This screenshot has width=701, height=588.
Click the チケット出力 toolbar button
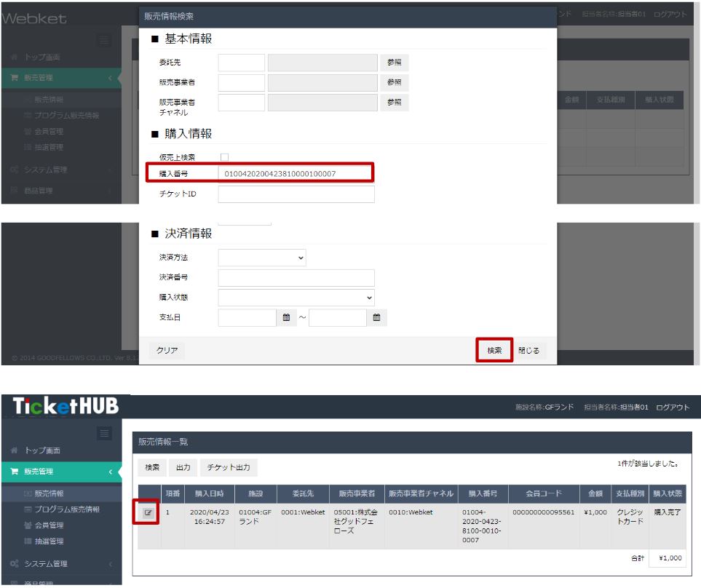pos(229,467)
